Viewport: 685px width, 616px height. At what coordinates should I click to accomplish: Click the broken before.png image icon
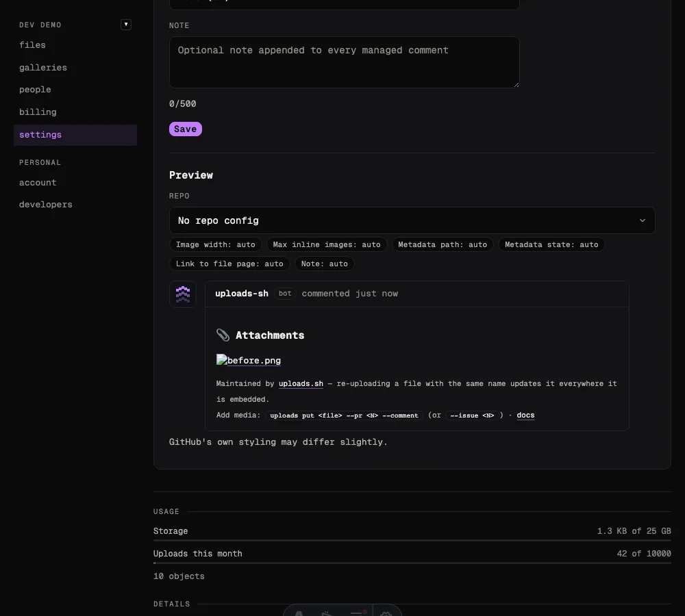(x=221, y=360)
